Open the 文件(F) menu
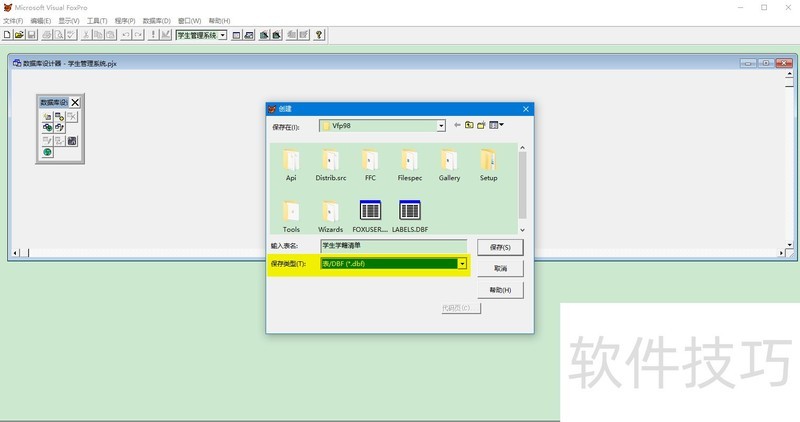This screenshot has height=422, width=800. [13, 20]
